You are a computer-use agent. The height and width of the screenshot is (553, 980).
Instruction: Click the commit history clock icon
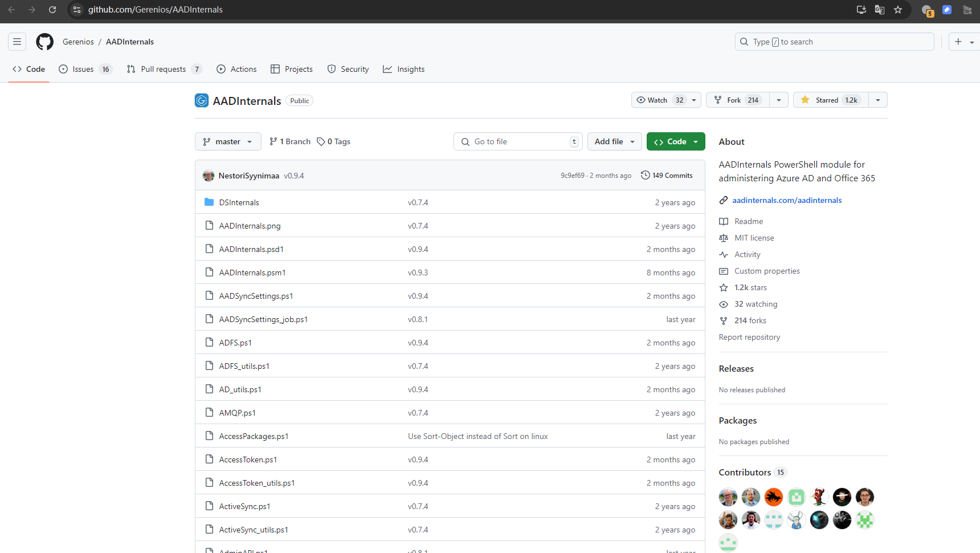tap(645, 175)
